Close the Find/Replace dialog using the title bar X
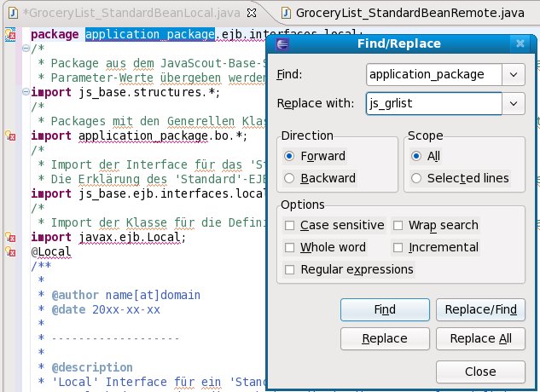The width and height of the screenshot is (540, 392). pyautogui.click(x=520, y=43)
